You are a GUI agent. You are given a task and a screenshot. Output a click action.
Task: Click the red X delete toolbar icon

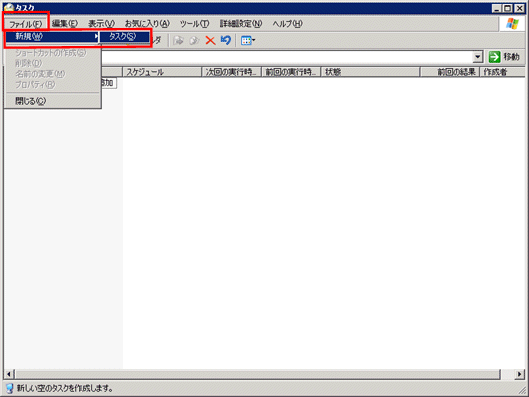click(210, 41)
